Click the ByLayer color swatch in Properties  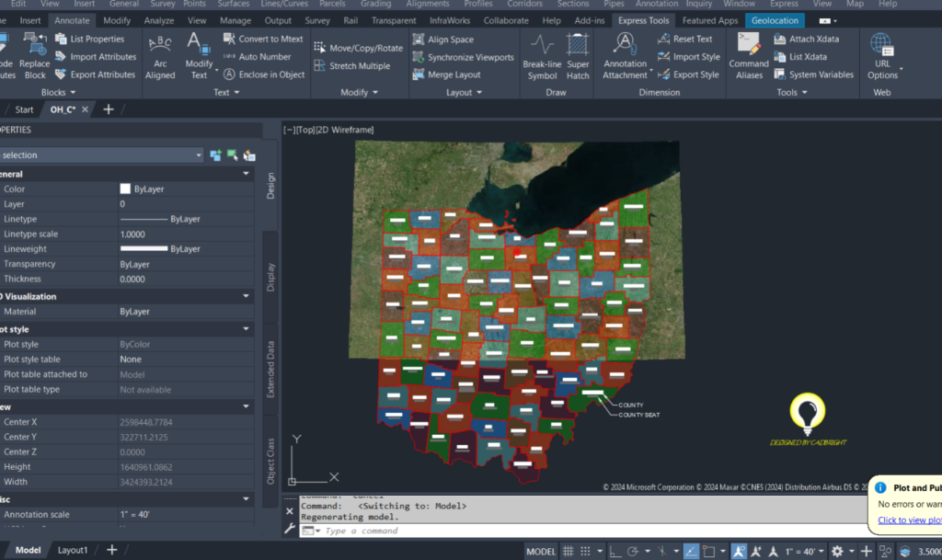click(x=125, y=189)
